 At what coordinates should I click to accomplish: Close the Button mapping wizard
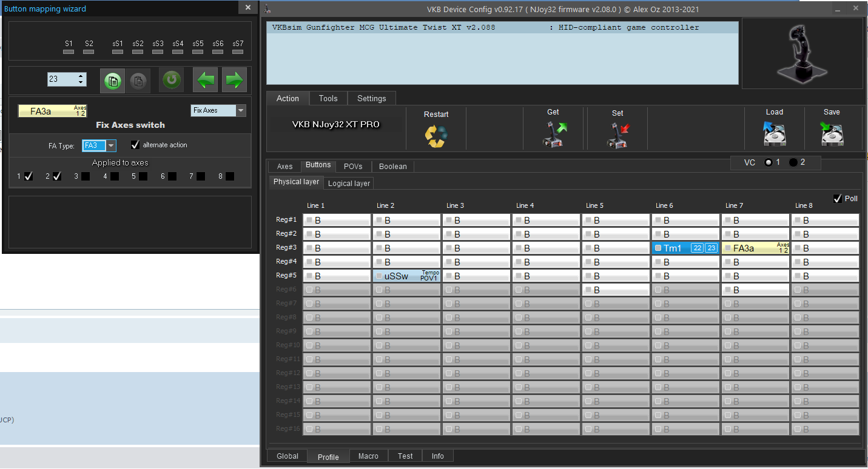click(247, 7)
